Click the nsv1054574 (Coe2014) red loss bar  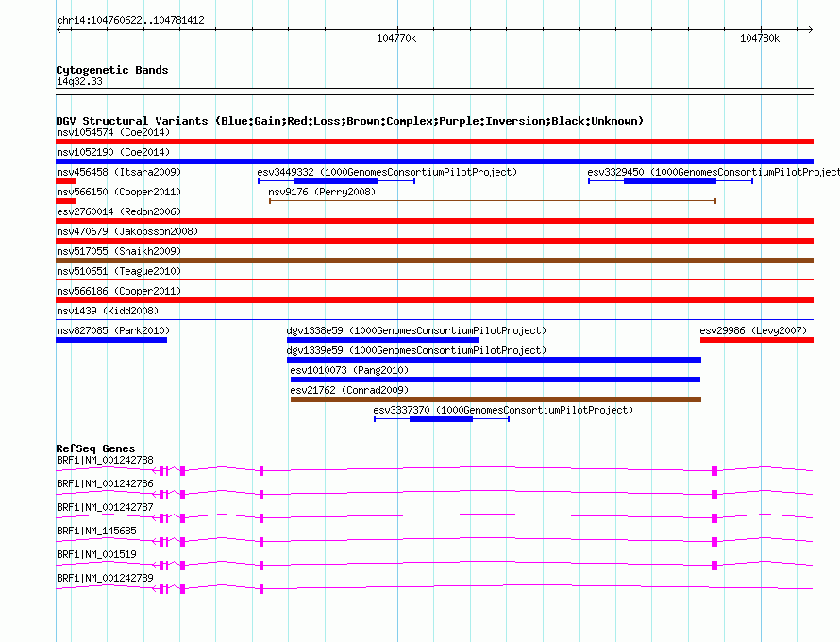[434, 142]
